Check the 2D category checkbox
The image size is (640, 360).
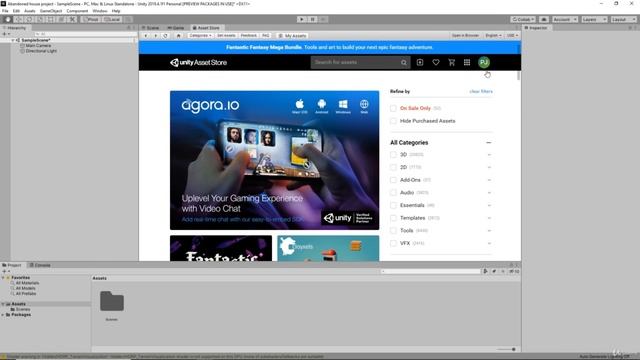(393, 167)
